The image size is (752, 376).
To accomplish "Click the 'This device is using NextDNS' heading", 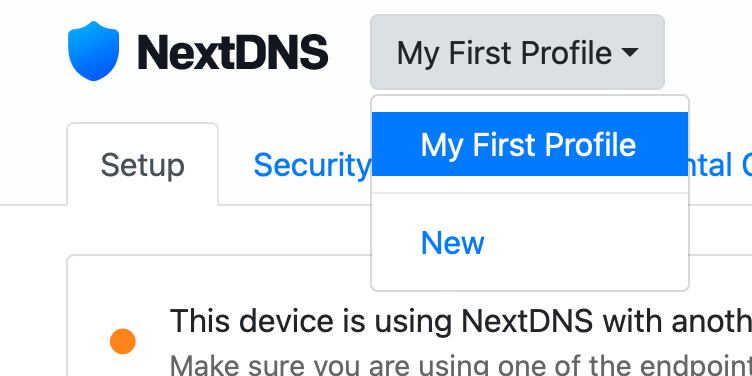I will coord(460,321).
